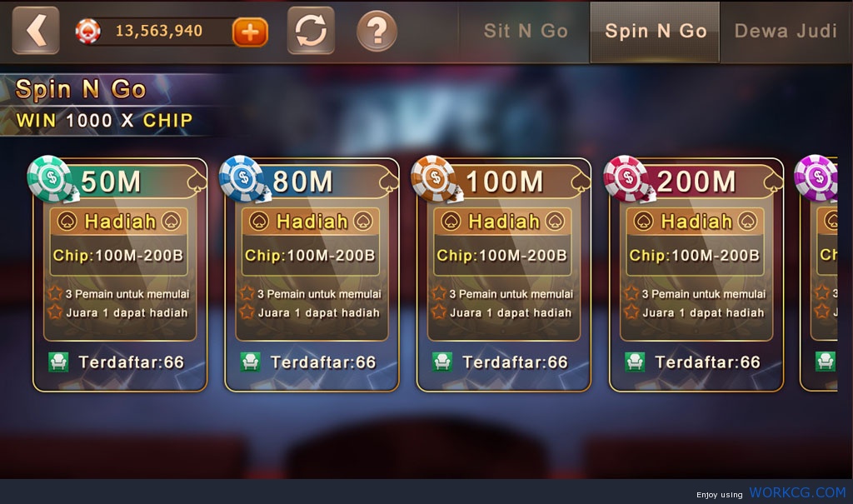The height and width of the screenshot is (504, 853).
Task: Open the WORKCG.COM link
Action: 797,492
